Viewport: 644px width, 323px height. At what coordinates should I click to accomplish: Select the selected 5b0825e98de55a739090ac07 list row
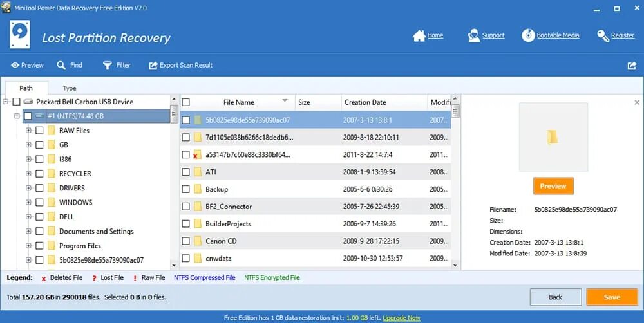click(316, 120)
